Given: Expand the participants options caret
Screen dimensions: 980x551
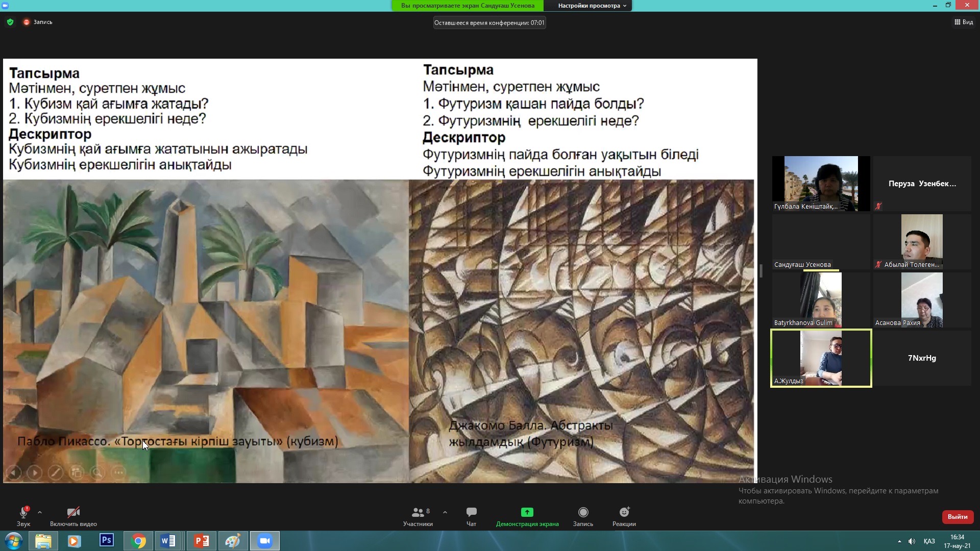Looking at the screenshot, I should 445,512.
